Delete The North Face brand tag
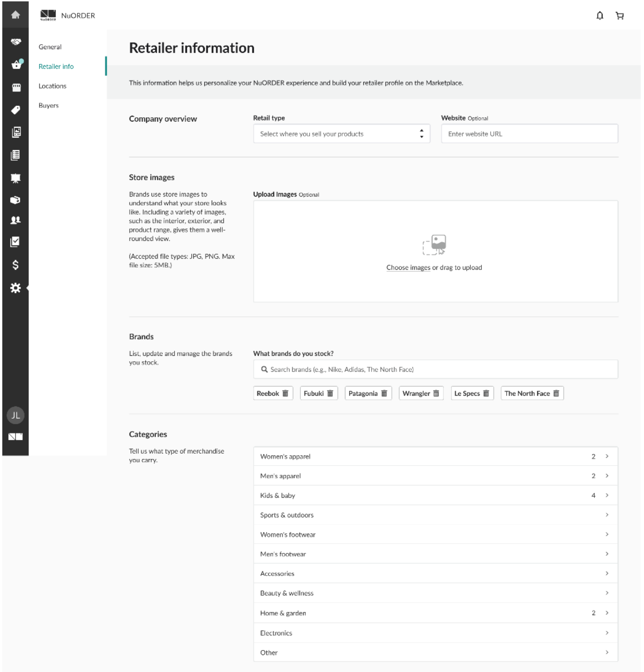The height and width of the screenshot is (672, 644). tap(556, 393)
